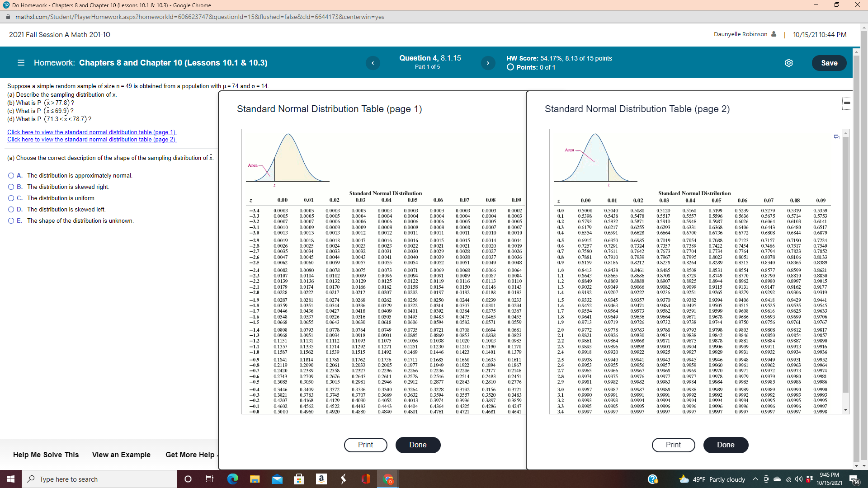Click the page 2 table vertical scrollbar
Screen dimensions: 868x488
coord(845,271)
